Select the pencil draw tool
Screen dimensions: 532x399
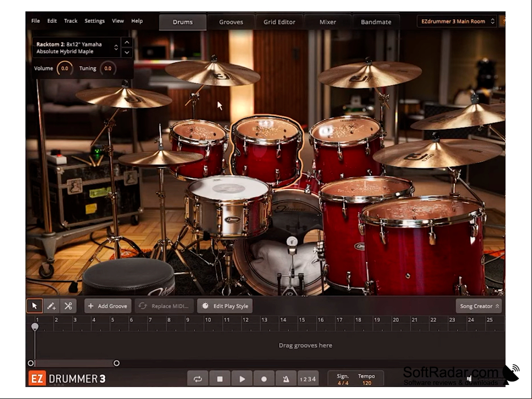point(51,306)
